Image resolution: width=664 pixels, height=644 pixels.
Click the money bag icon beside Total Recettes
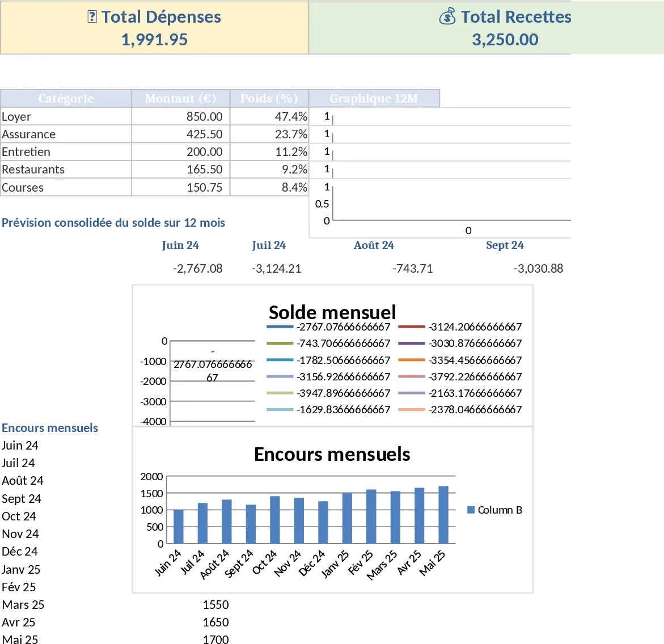[x=447, y=16]
